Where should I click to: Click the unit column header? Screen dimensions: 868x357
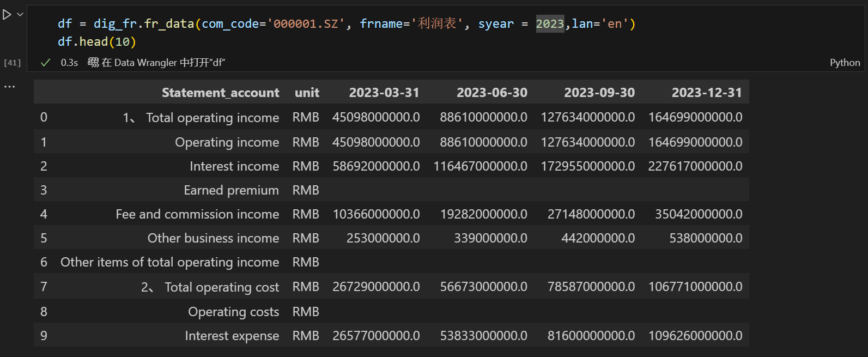(x=307, y=93)
